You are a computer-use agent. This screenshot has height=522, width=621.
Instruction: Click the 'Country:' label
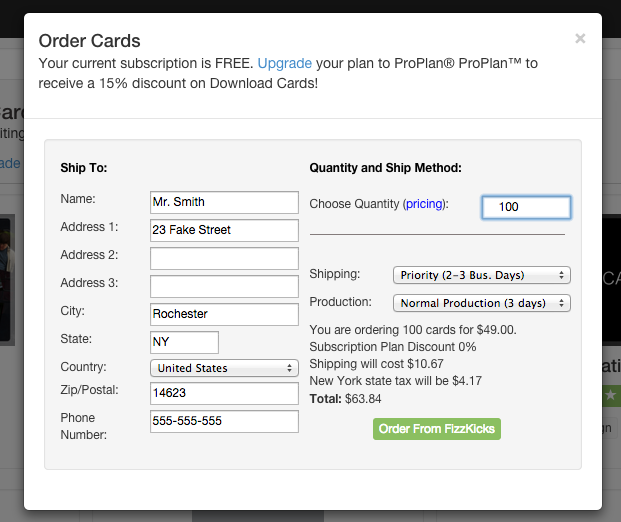pos(83,367)
